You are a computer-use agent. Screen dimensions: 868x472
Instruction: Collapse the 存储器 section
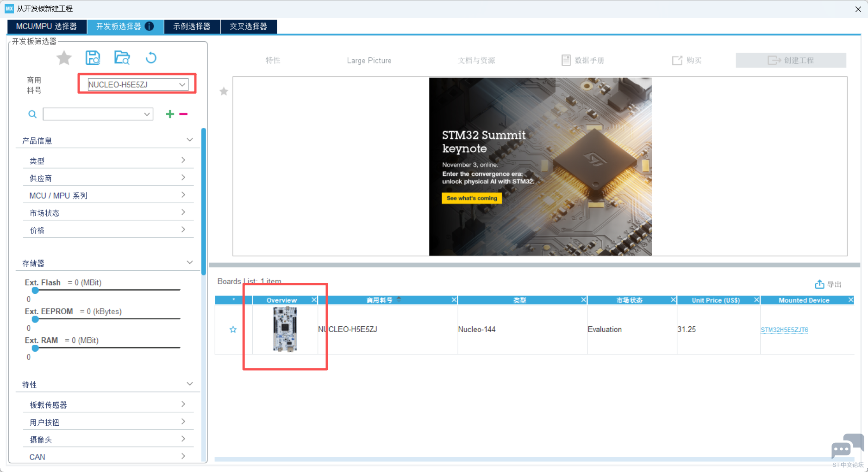(x=189, y=263)
